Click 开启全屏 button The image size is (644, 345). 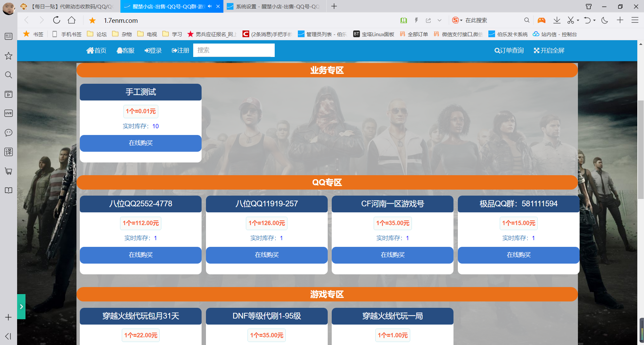click(549, 50)
